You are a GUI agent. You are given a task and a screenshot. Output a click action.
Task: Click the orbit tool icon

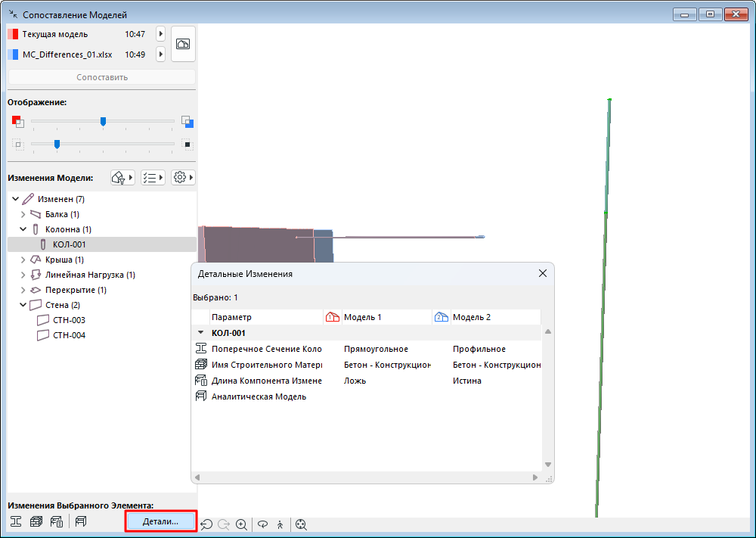tap(263, 524)
